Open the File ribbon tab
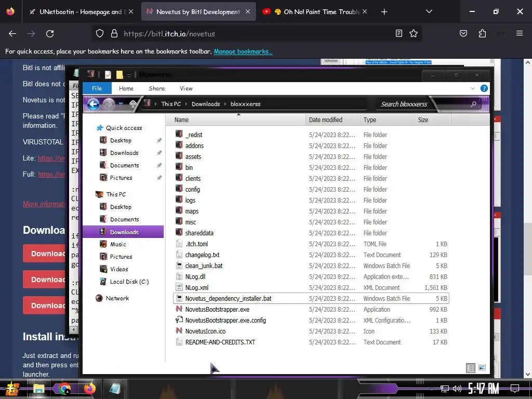 click(97, 88)
